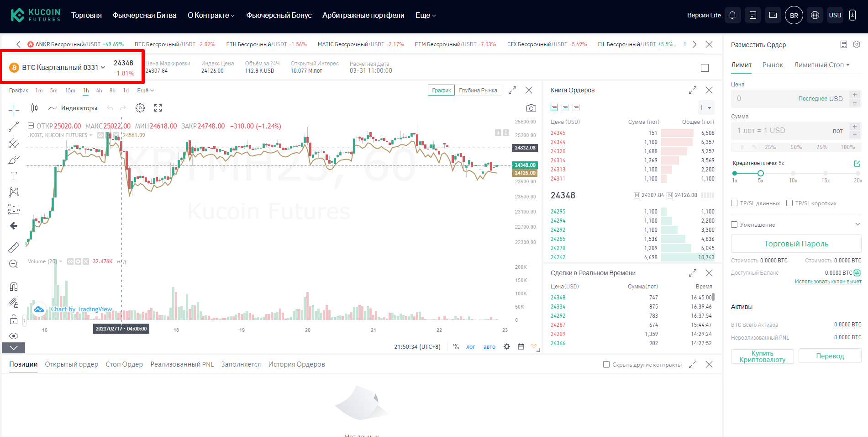868x437 pixels.
Task: Set leverage slider to 10x mark
Action: point(793,174)
